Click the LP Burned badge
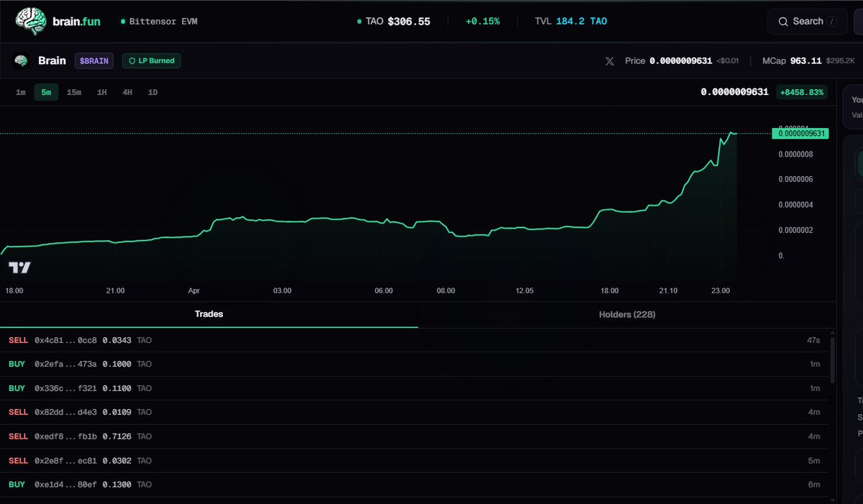Screen dimensions: 863x504 151,61
